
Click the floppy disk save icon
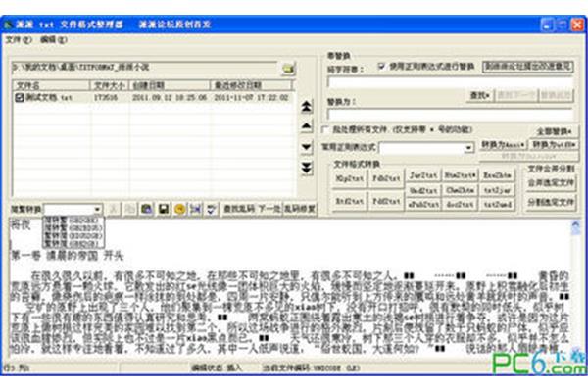pos(164,209)
